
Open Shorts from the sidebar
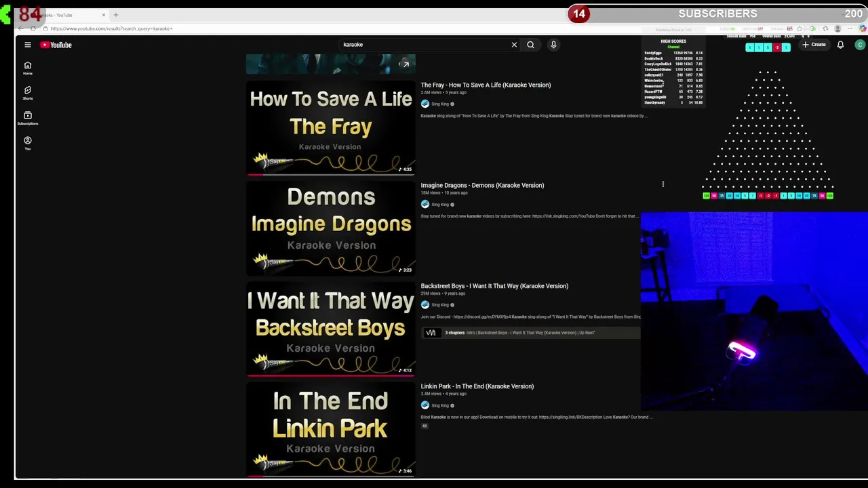28,93
